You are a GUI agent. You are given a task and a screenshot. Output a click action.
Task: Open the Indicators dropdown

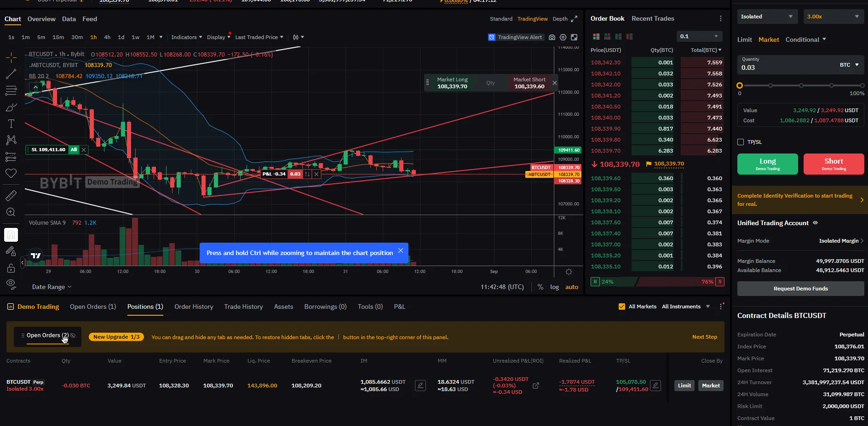click(x=187, y=37)
